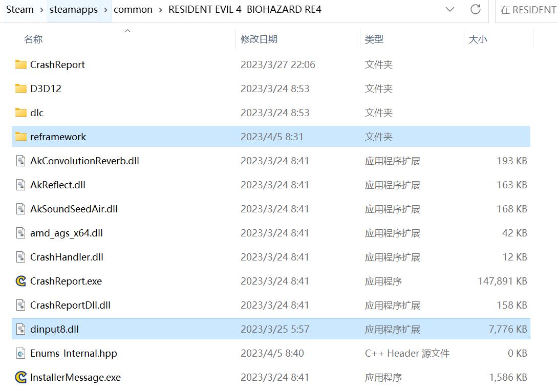558x392 pixels.
Task: Click date 2023/4/5 8:40 of Enums_Internal.hpp
Action: [272, 353]
